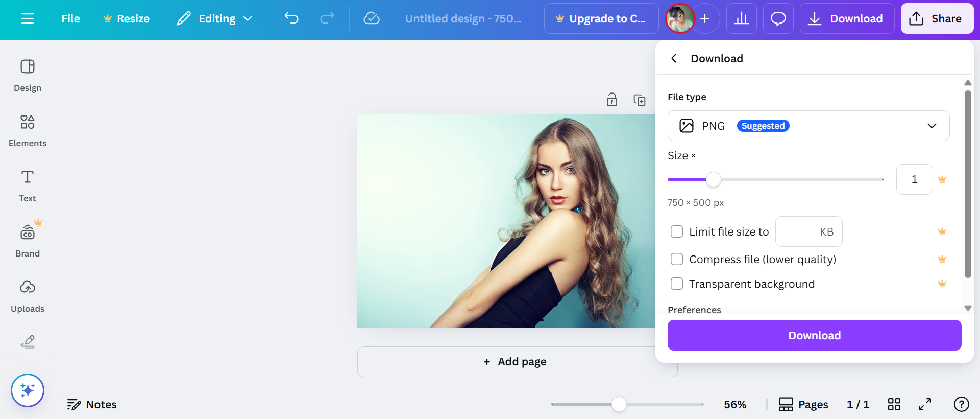
Task: Click the crown icon beside size field
Action: click(942, 179)
